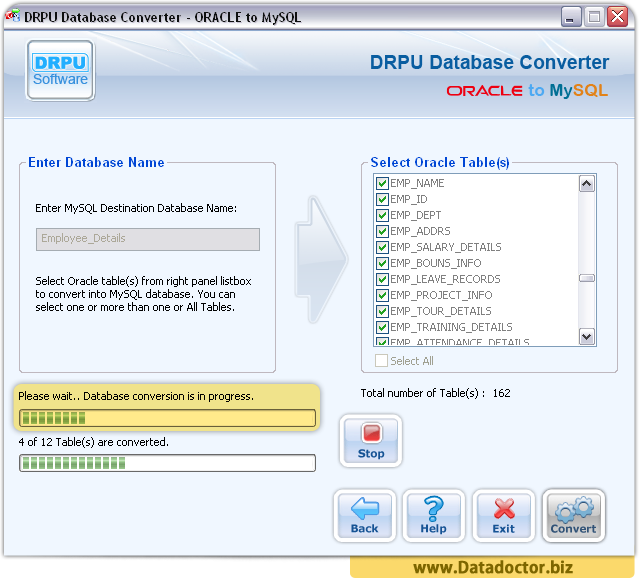
Task: Click the maximize window button
Action: tap(594, 17)
